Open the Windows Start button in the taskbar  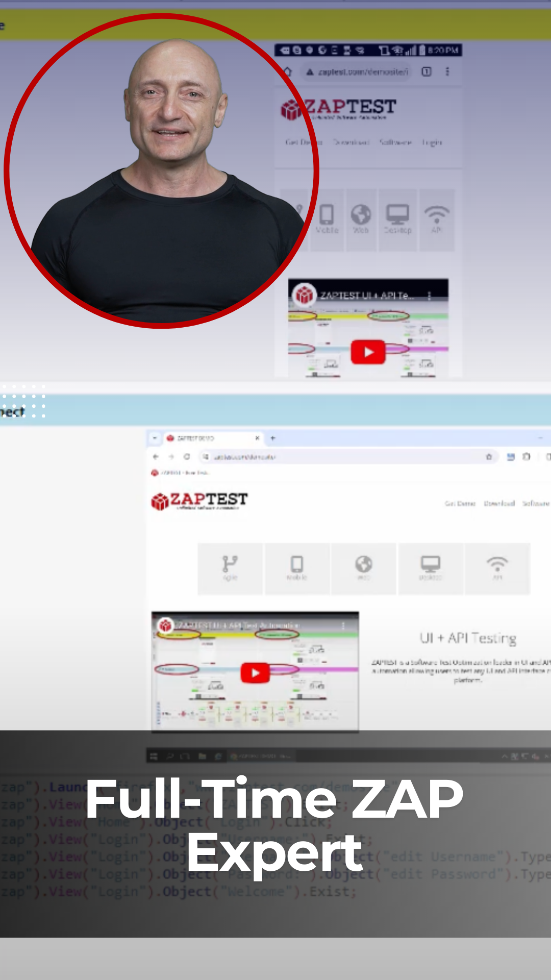(x=153, y=756)
